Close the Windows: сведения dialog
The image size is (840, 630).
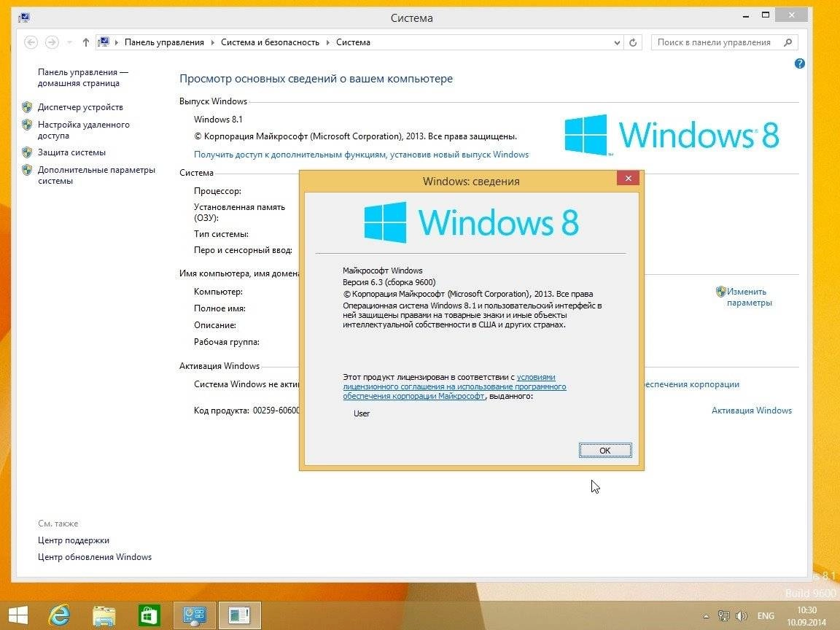[x=628, y=178]
